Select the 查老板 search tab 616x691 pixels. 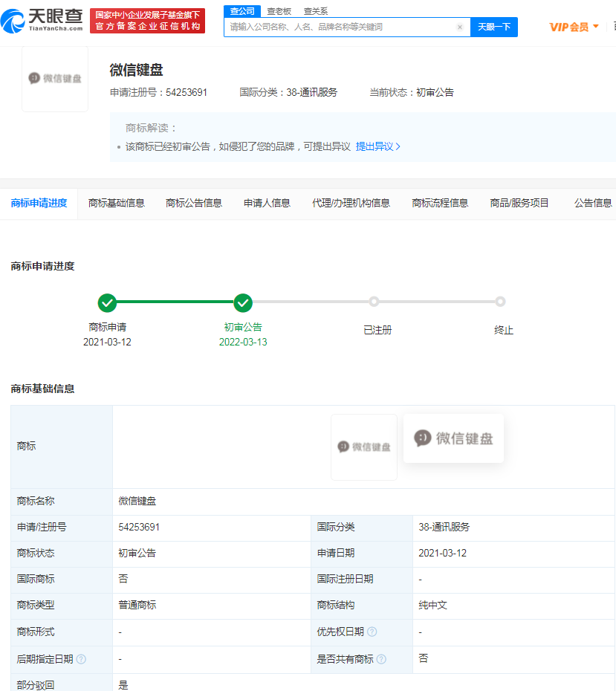(279, 11)
